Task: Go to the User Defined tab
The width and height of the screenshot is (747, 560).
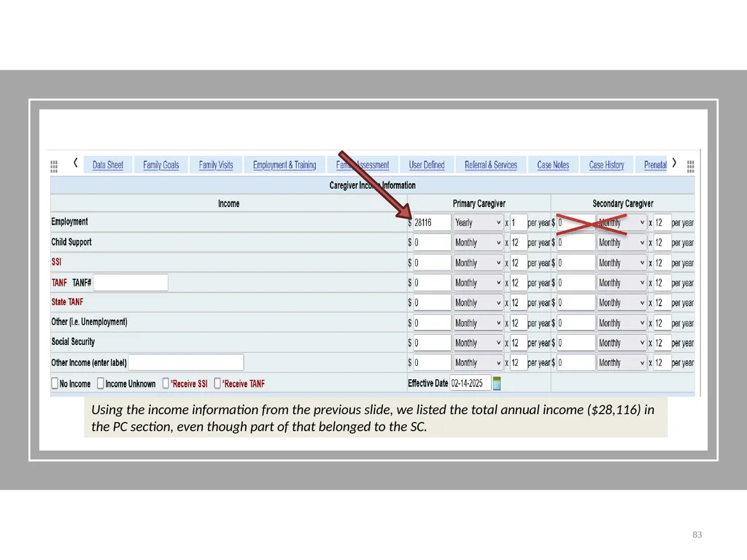Action: click(427, 165)
